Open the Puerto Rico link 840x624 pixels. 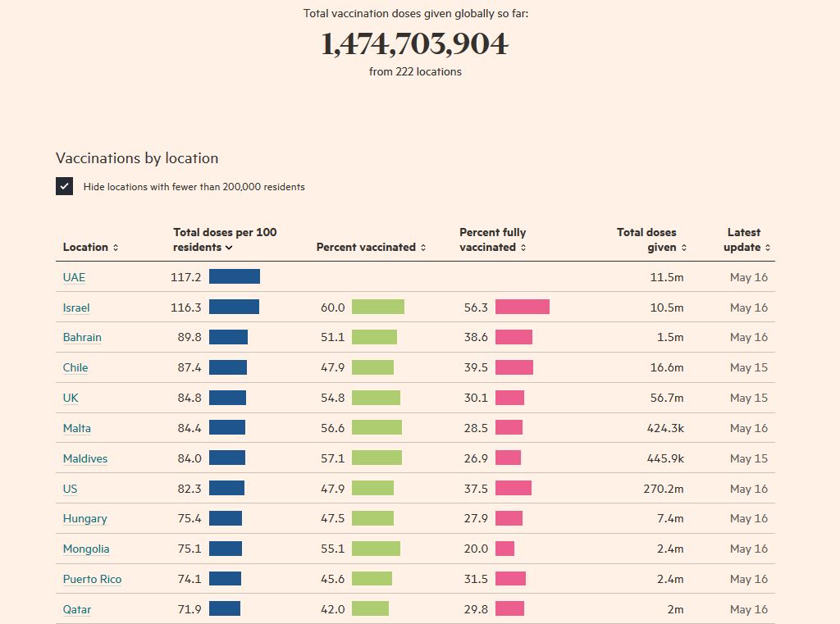point(92,579)
